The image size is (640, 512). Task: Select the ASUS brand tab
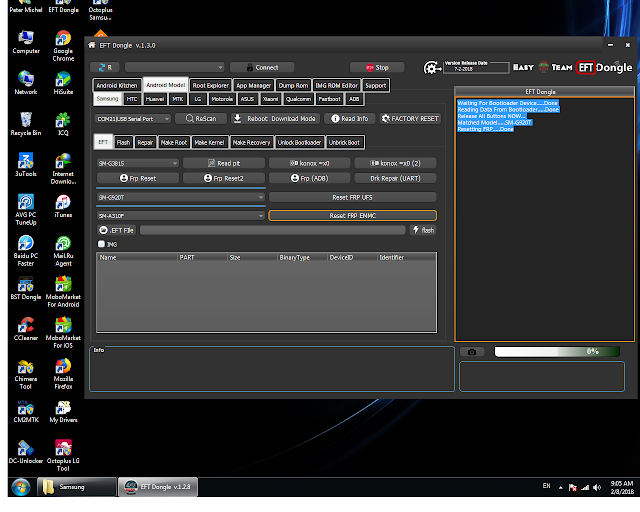pos(247,99)
